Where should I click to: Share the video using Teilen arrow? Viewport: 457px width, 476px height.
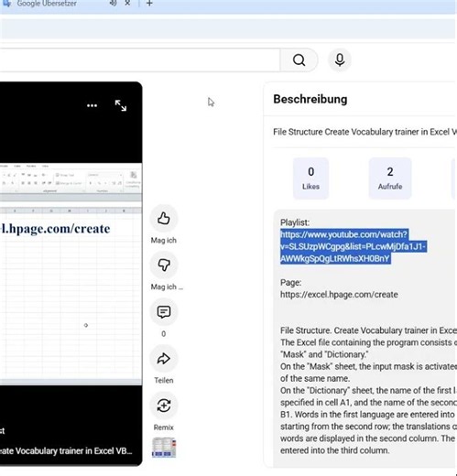pyautogui.click(x=164, y=359)
